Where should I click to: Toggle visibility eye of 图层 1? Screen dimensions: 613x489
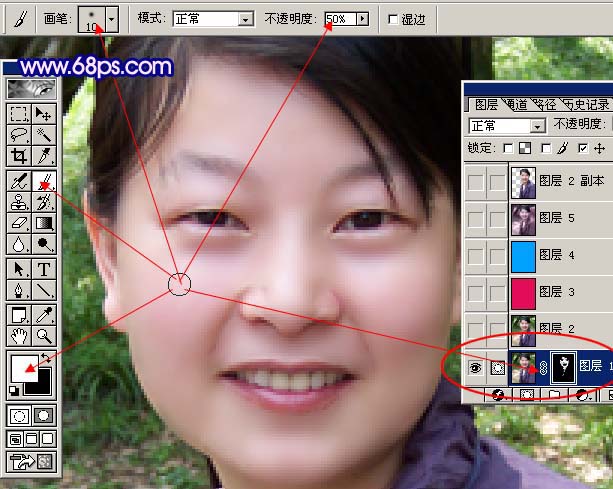coord(476,367)
